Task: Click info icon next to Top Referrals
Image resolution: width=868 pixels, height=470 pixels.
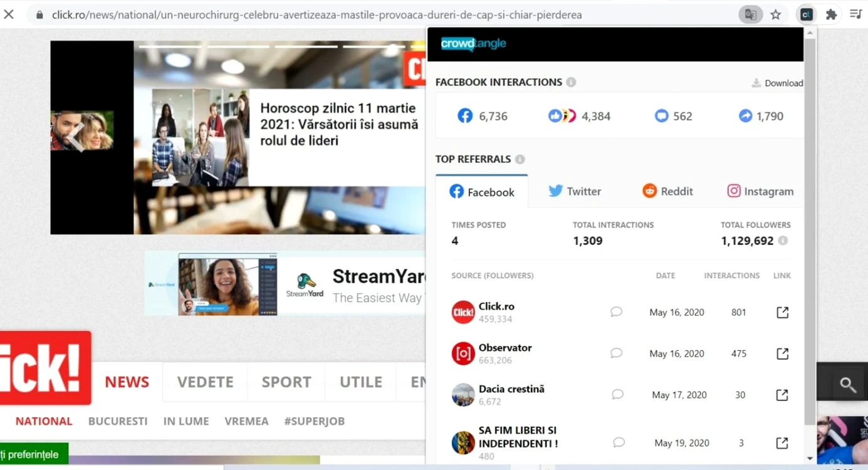Action: (x=520, y=159)
